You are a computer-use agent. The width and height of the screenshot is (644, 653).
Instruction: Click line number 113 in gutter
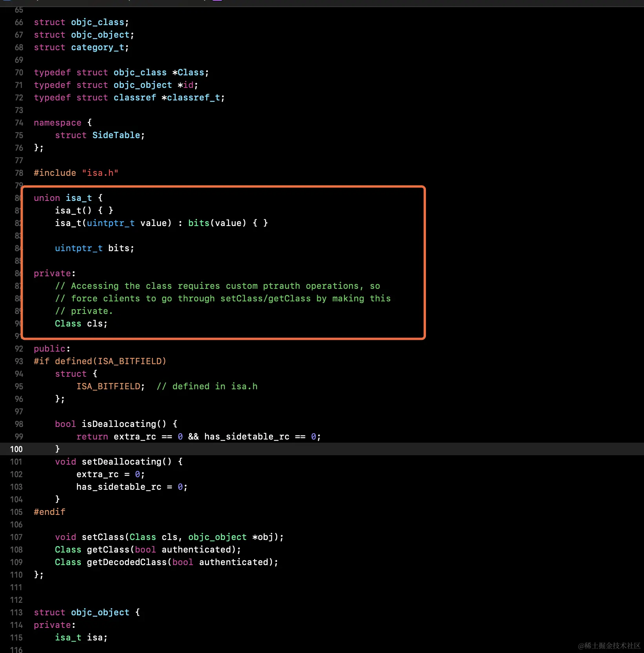16,613
